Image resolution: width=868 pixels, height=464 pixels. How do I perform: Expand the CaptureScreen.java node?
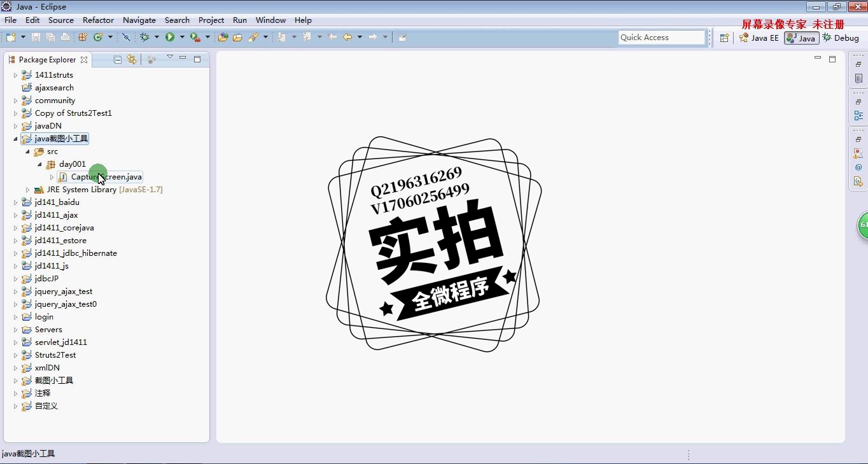(52, 176)
